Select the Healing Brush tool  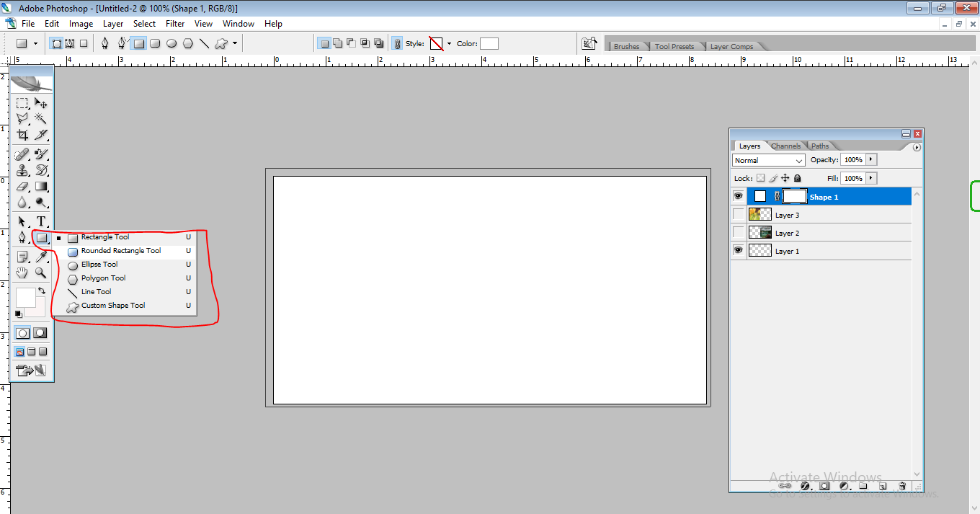(x=22, y=154)
